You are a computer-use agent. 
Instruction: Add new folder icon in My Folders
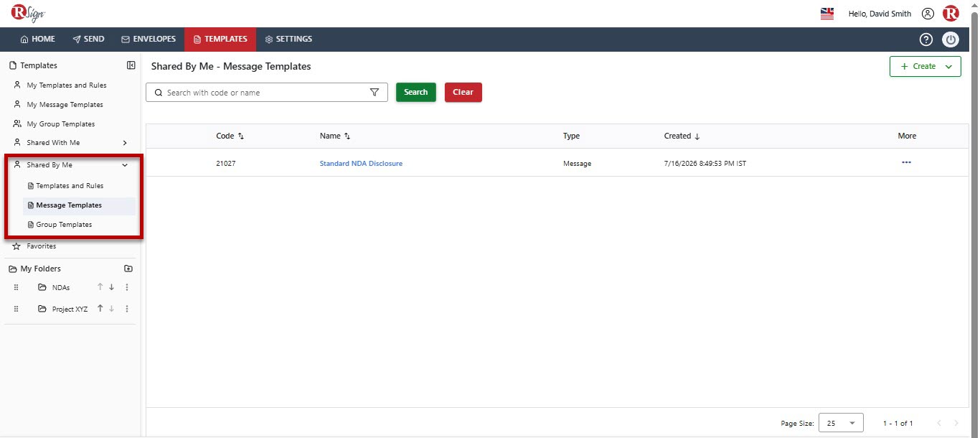128,269
